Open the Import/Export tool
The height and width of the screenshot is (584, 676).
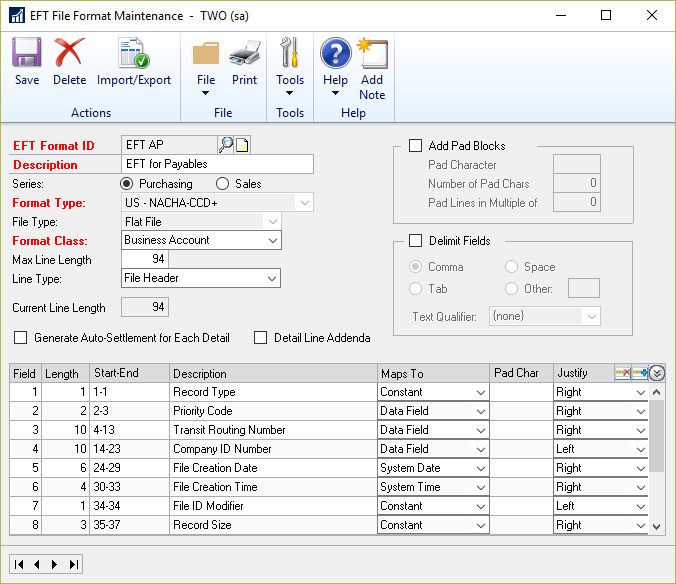point(133,55)
